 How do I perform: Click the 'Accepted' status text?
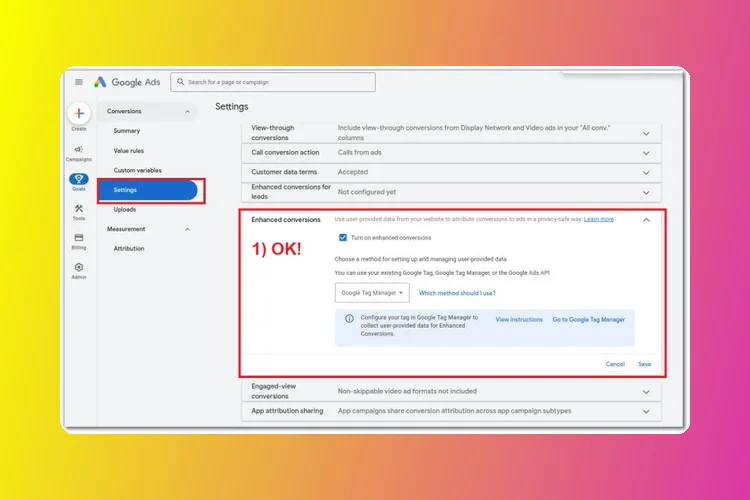(353, 172)
